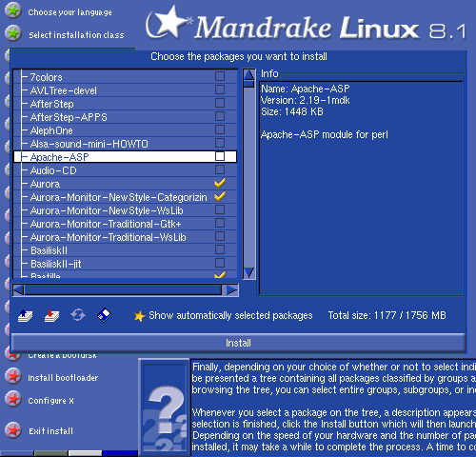
Task: Select Aurora-Monitor-NewStyle-WsLib name
Action: 107,210
